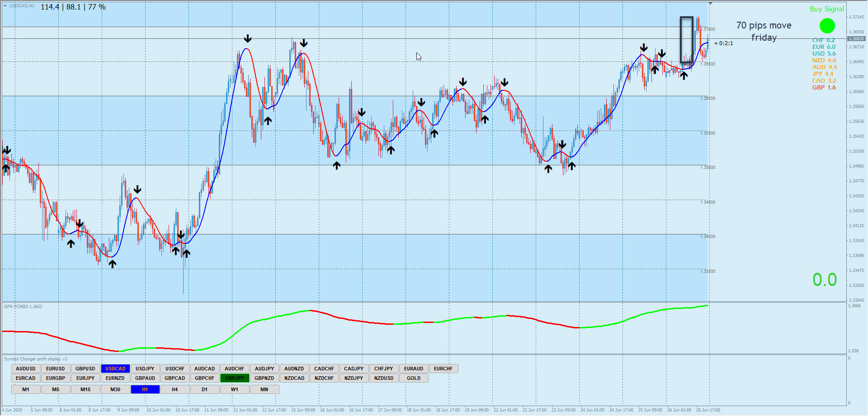
Task: Click the small triangle beside USDCAD,H1 label
Action: 5,6
